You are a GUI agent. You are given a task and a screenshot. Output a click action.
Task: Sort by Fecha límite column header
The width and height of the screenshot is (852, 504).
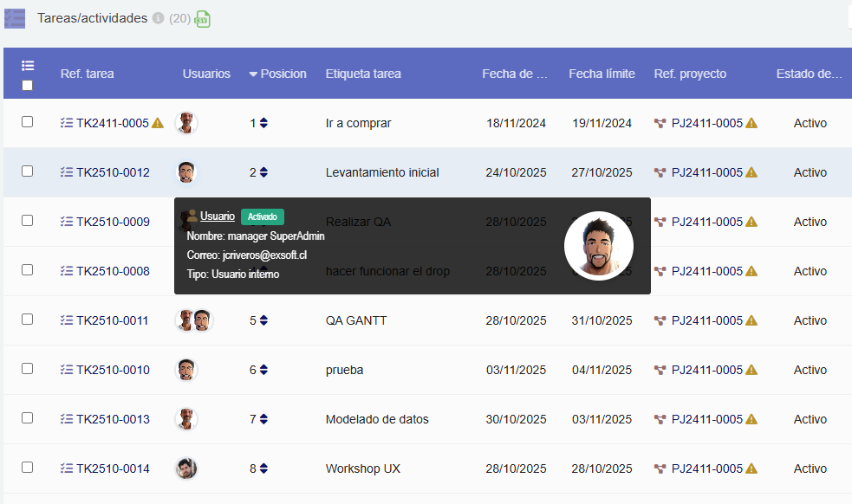(602, 74)
